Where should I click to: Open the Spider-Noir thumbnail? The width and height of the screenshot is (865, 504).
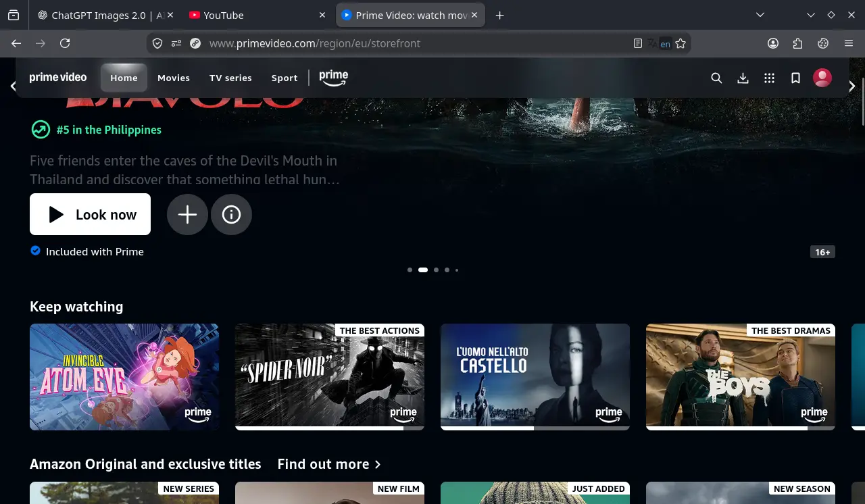tap(330, 377)
